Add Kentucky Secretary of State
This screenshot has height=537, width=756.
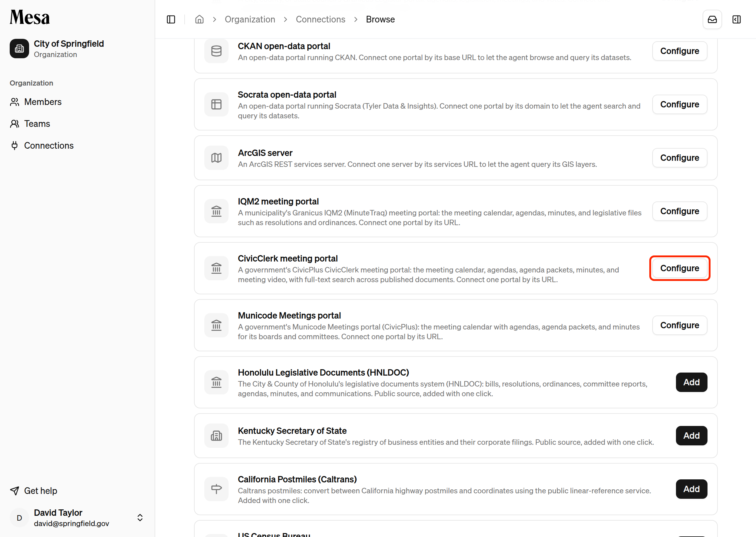[x=691, y=436]
